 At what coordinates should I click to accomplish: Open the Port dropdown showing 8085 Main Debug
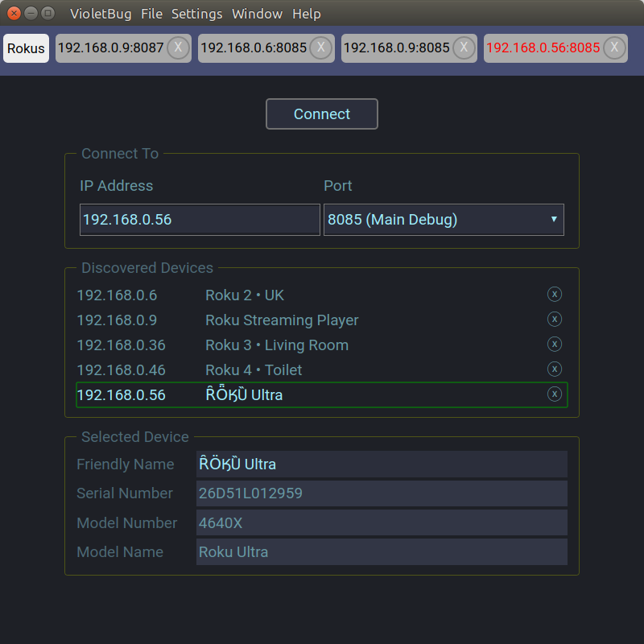click(x=444, y=220)
